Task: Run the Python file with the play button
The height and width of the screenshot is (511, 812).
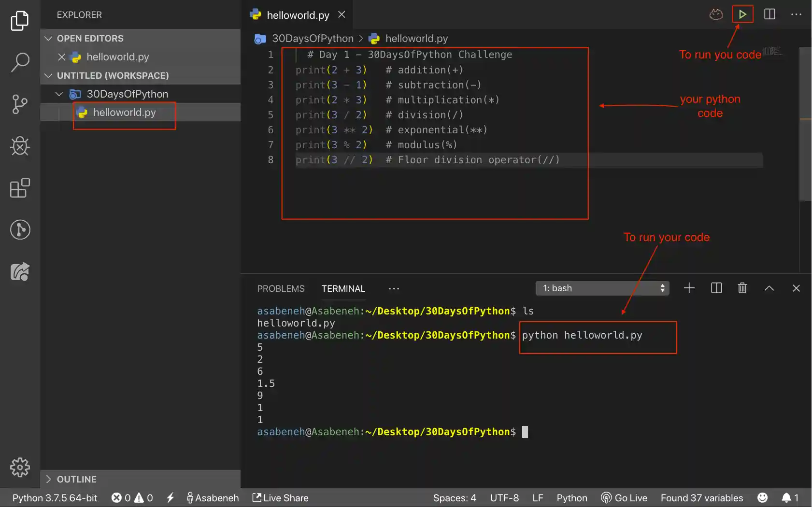Action: [742, 14]
